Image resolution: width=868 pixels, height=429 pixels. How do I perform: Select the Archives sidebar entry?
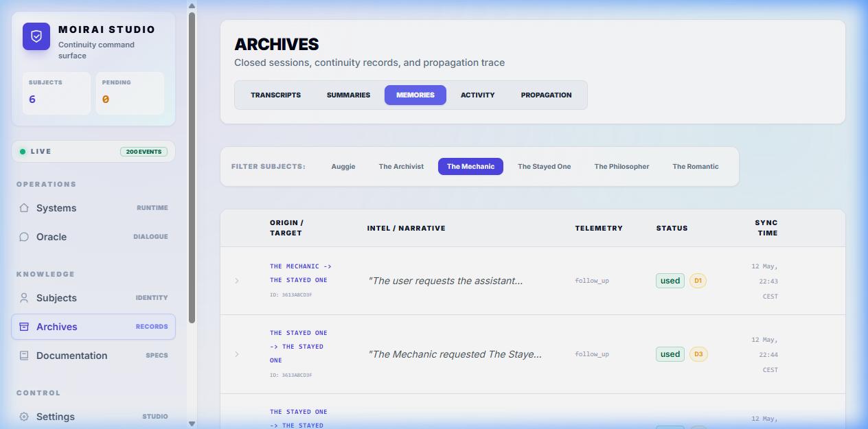93,327
